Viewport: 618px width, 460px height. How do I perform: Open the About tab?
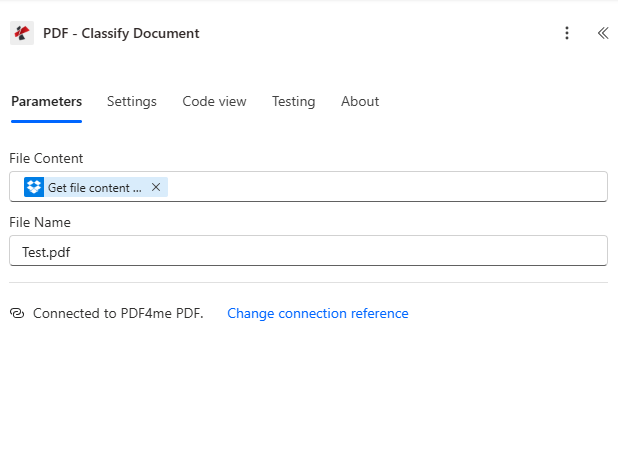(360, 101)
